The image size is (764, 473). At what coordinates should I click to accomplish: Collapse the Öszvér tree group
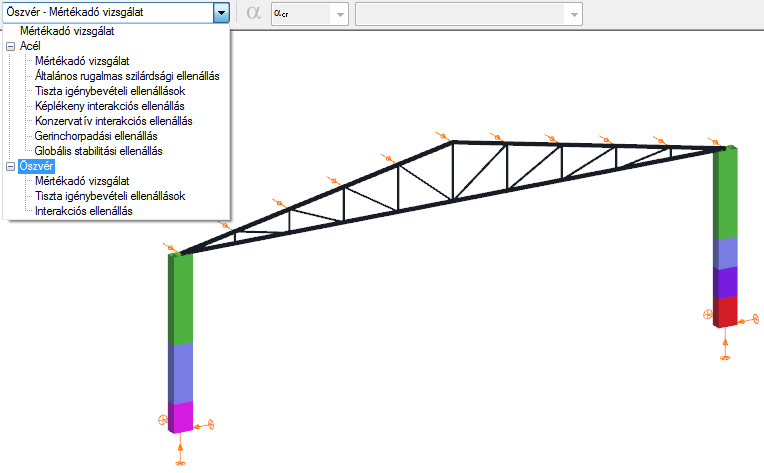tap(10, 167)
